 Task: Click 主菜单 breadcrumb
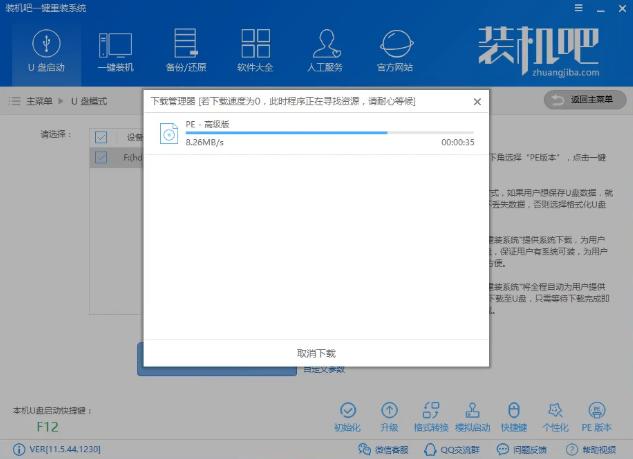coord(39,101)
